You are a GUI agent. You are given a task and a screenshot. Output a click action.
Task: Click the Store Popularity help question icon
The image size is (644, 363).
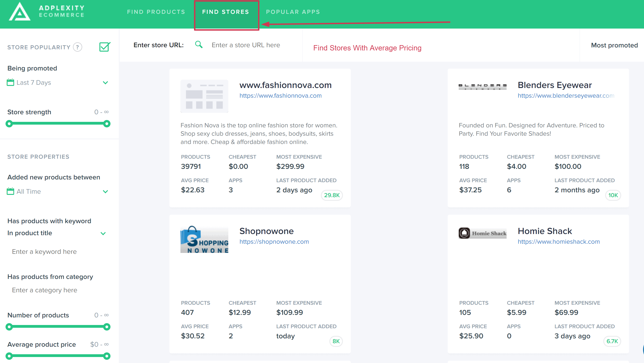coord(78,47)
